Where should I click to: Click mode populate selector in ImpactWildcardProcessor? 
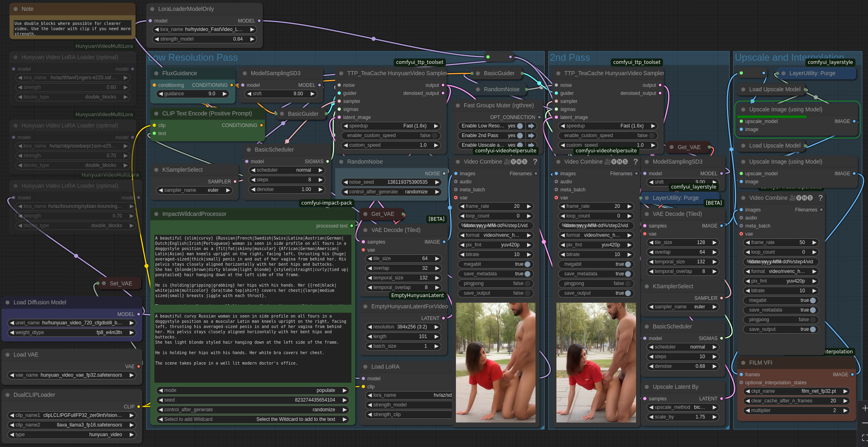[x=252, y=390]
